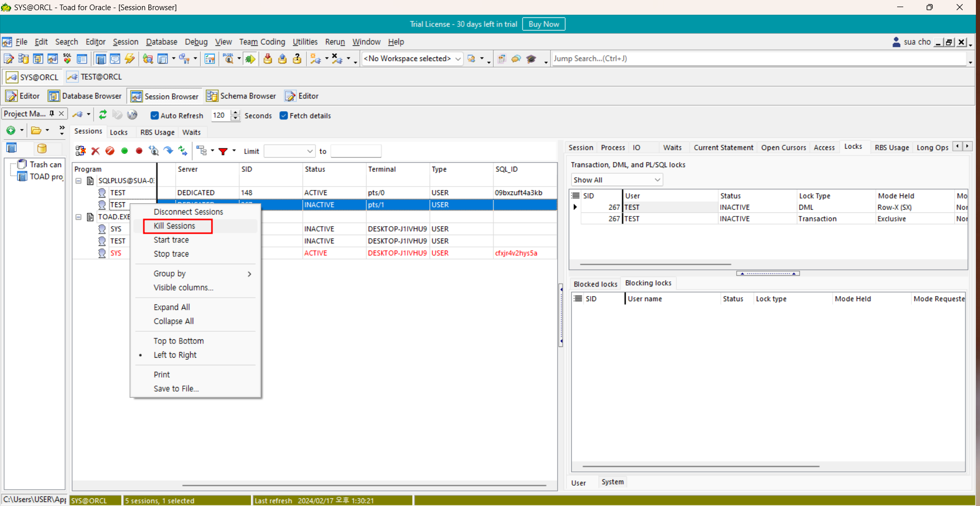Click the Buy Now button

click(543, 24)
